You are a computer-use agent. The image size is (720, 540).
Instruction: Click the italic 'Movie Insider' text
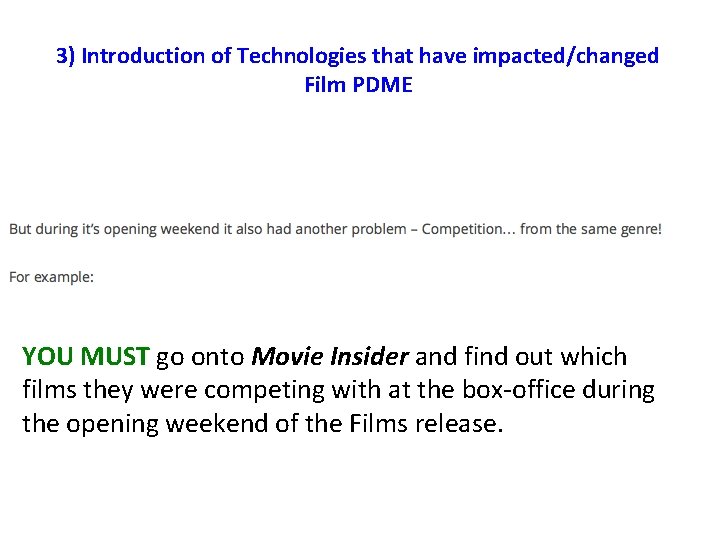tap(330, 357)
